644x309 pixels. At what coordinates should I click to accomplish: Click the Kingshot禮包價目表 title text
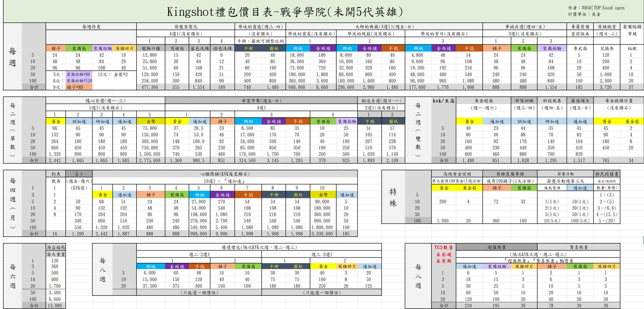(285, 12)
